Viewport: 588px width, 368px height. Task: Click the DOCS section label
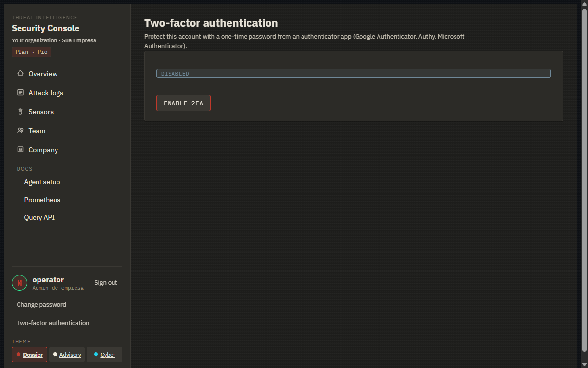(25, 169)
